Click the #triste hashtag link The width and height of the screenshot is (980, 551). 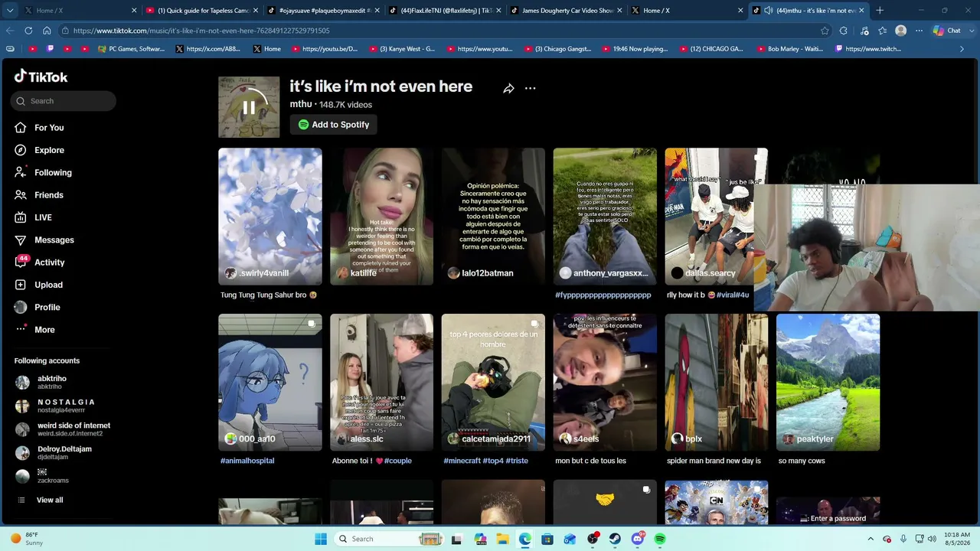tap(517, 461)
